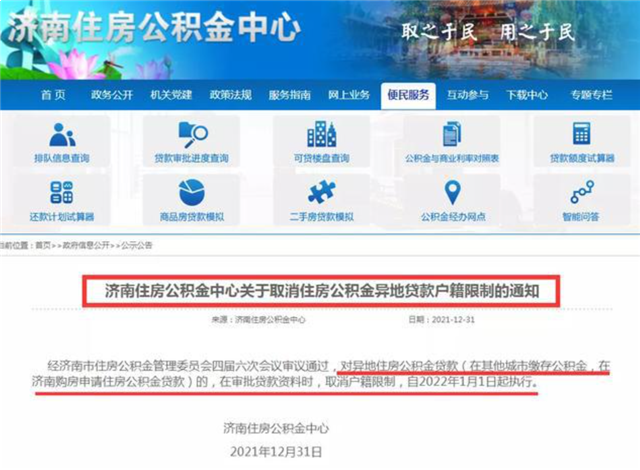Open the 贷款审批进度查询 label link
Screen dimensions: 640x470
tap(191, 158)
